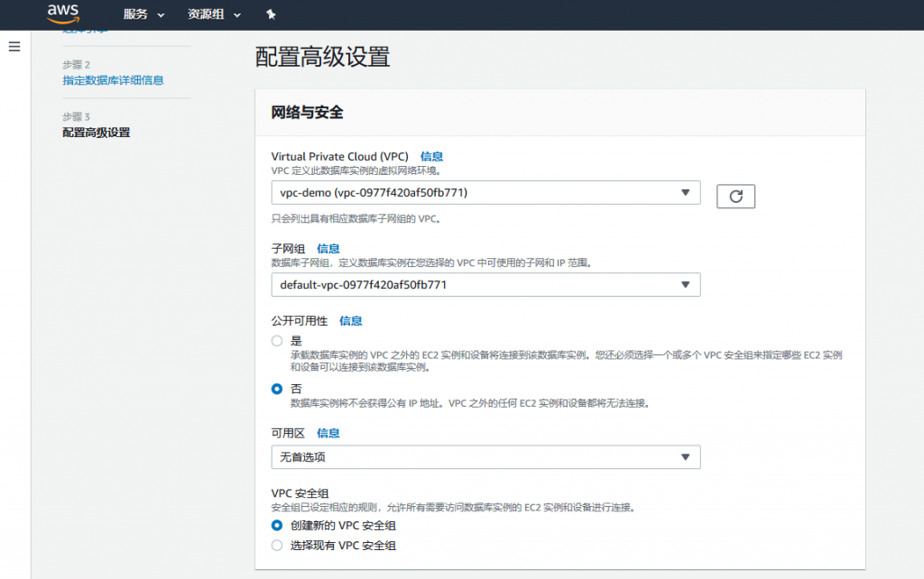Open the 资源组 menu
The height and width of the screenshot is (579, 924).
[214, 14]
